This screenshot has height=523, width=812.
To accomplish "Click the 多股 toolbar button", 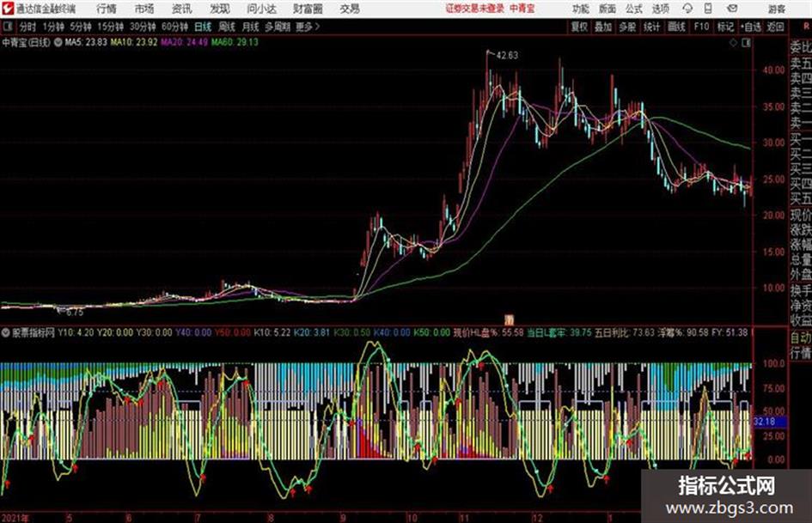I will (627, 27).
